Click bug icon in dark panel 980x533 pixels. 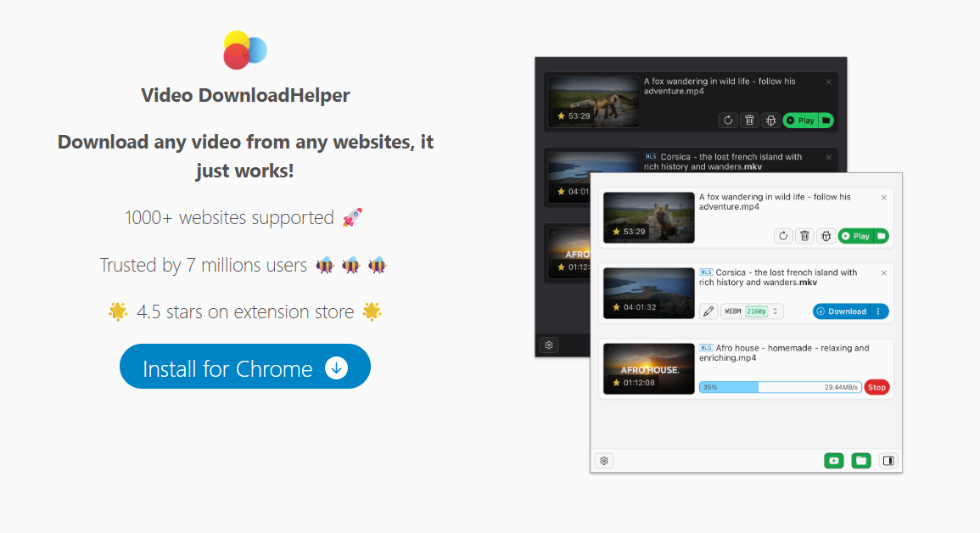click(x=770, y=120)
